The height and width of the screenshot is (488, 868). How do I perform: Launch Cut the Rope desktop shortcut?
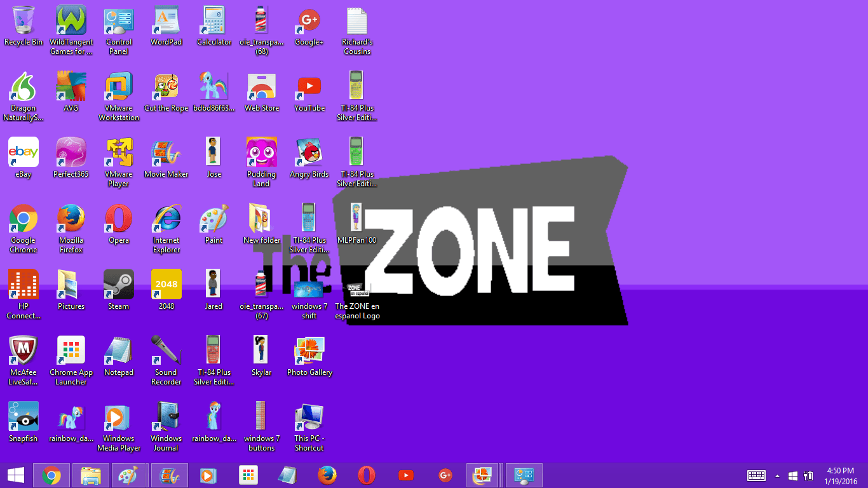pyautogui.click(x=166, y=93)
